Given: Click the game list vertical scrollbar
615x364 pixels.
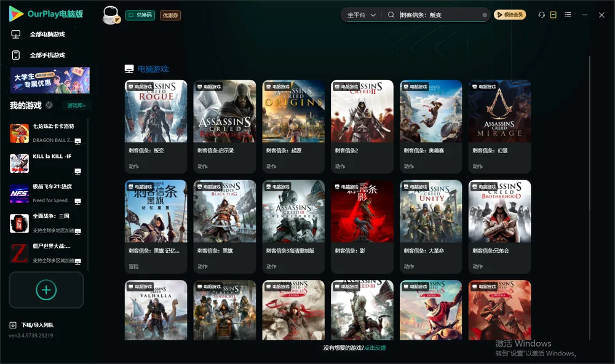Looking at the screenshot, I should [x=590, y=198].
